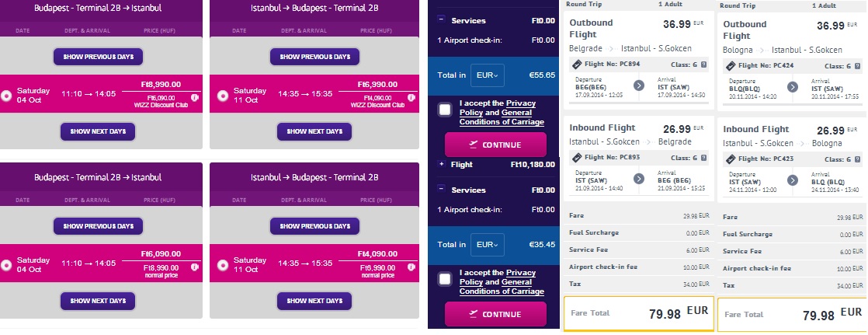
Task: Click class help icon for flight PC423
Action: (858, 159)
